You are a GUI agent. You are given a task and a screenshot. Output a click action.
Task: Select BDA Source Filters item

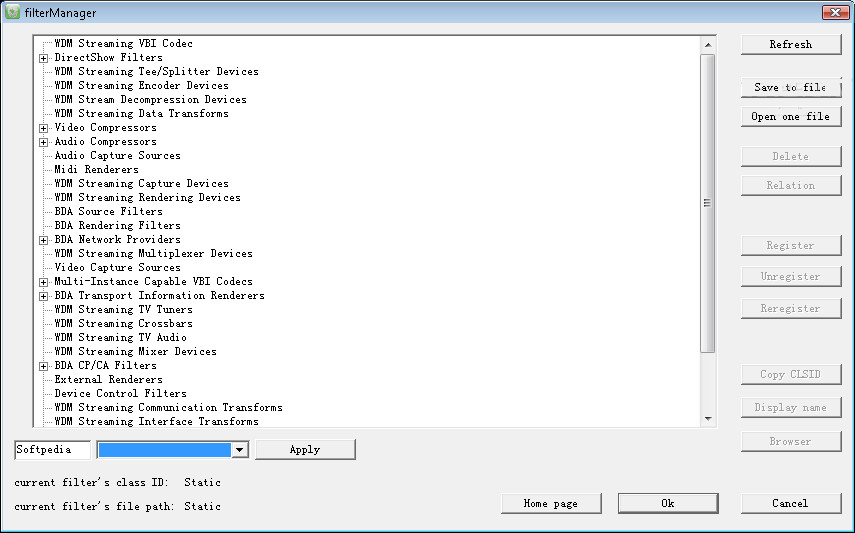tap(108, 212)
